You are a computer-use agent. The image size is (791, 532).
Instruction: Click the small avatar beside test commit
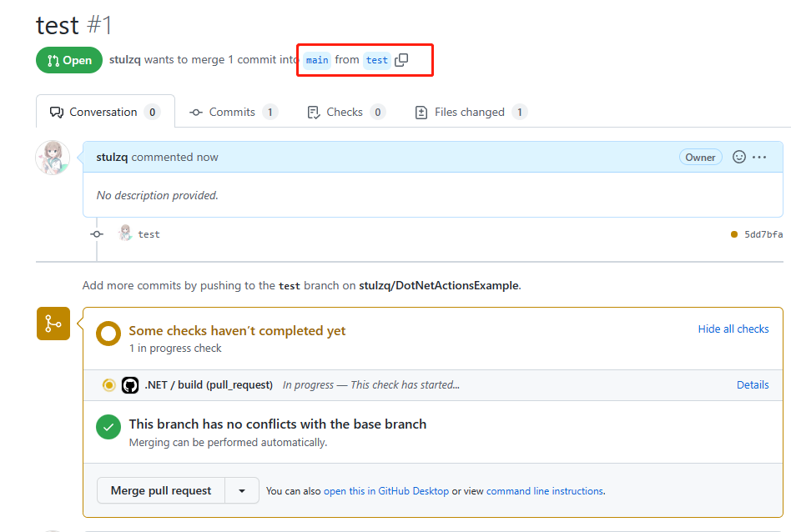click(125, 233)
